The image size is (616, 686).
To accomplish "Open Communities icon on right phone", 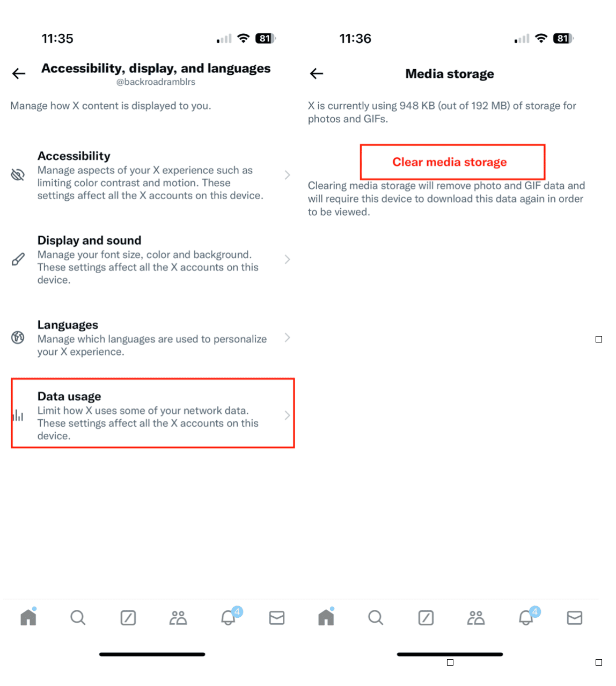I will (476, 618).
